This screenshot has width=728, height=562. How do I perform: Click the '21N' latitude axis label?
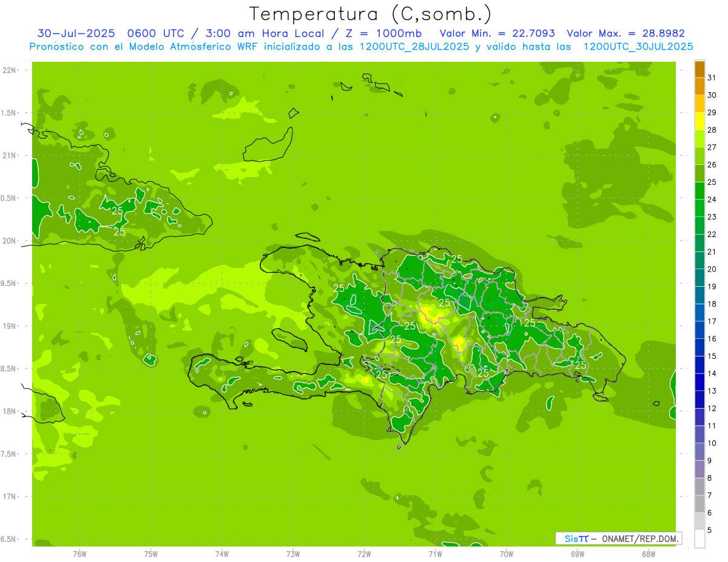10,155
